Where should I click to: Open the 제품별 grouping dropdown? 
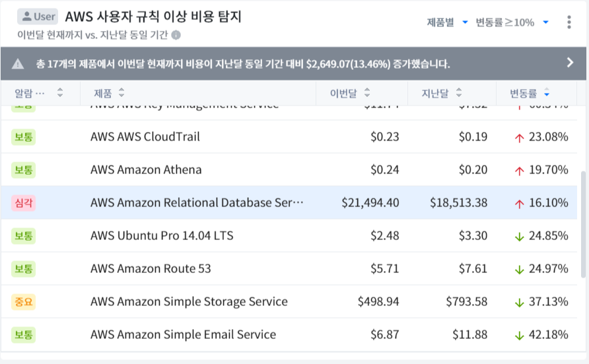(x=447, y=22)
